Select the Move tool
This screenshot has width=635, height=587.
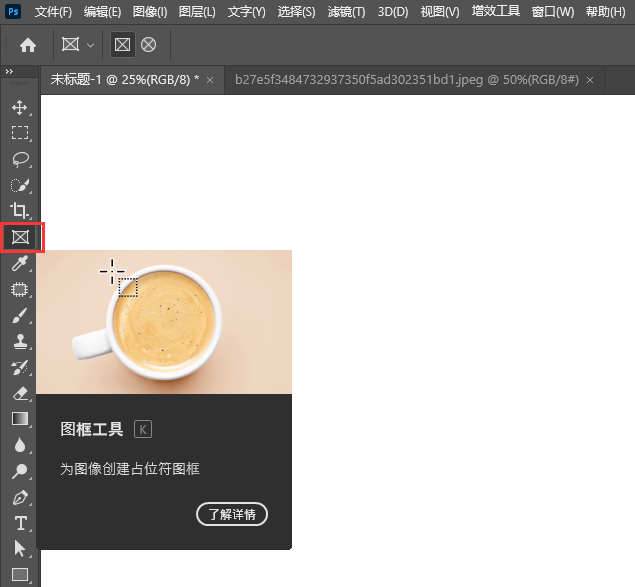[19, 108]
